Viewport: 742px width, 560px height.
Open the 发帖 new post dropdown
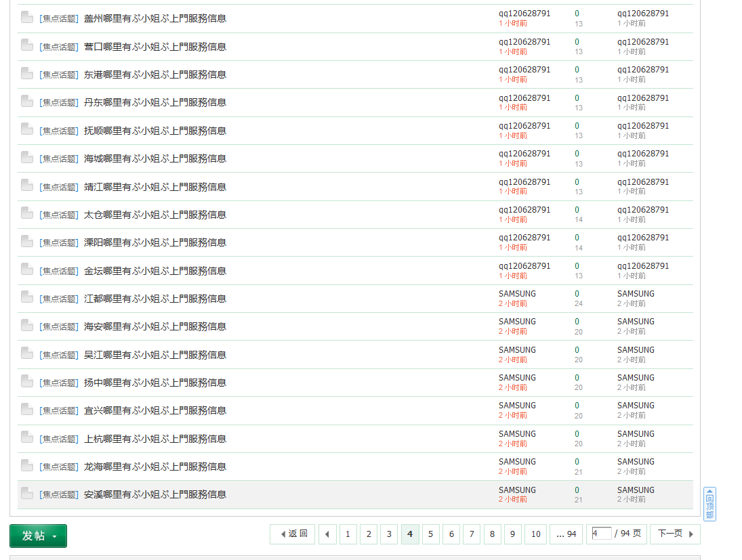[x=38, y=536]
